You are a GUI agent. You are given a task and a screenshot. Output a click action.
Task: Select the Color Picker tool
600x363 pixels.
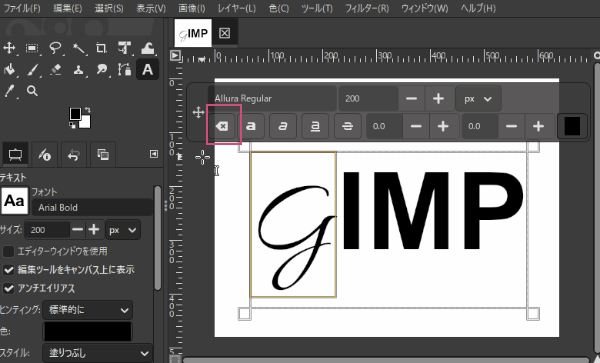click(x=9, y=91)
